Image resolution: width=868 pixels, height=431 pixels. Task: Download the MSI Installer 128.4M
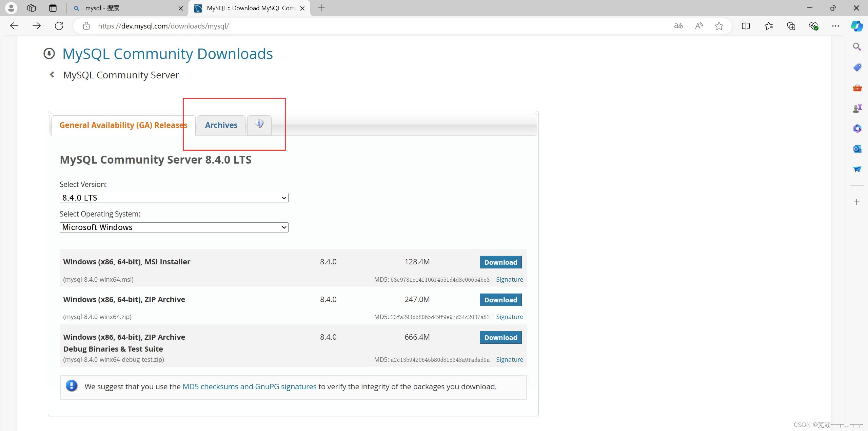(x=500, y=262)
